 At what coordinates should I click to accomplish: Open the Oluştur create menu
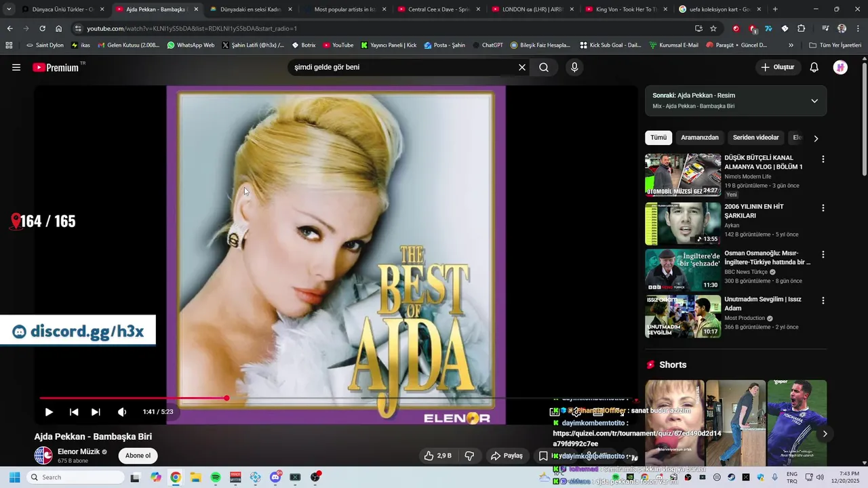point(777,67)
